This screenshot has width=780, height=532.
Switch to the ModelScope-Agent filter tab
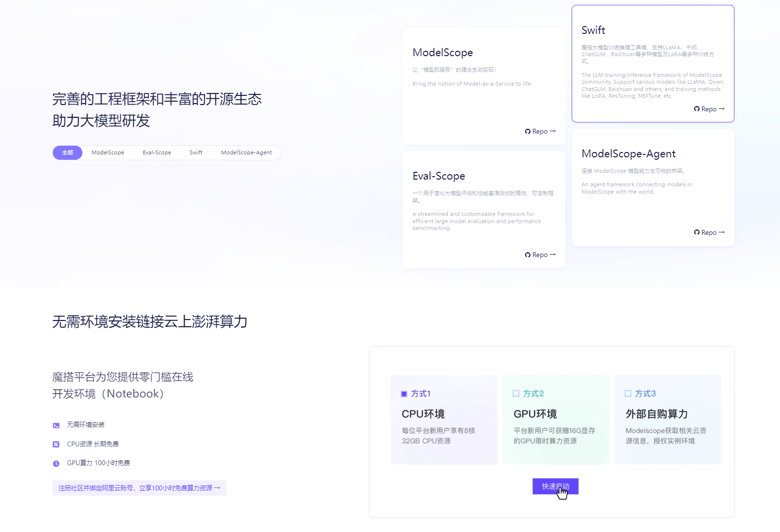pos(246,152)
